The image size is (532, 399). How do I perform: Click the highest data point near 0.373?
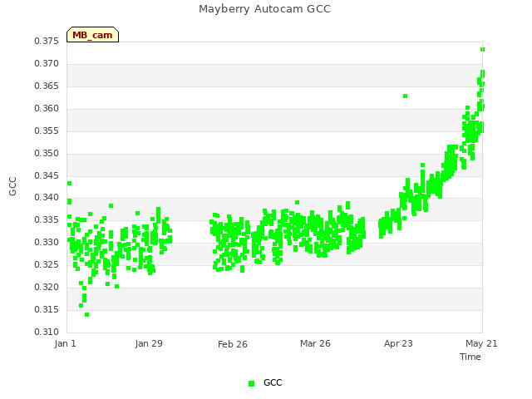click(x=482, y=50)
